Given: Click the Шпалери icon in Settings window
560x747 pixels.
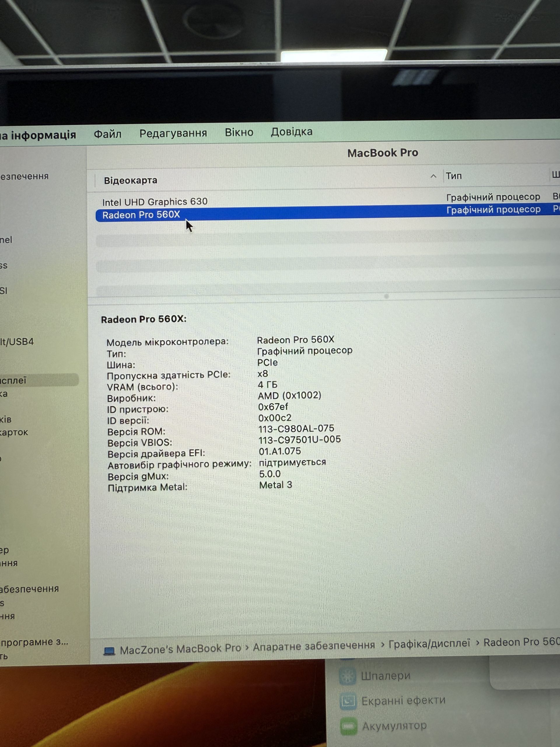Looking at the screenshot, I should (348, 677).
